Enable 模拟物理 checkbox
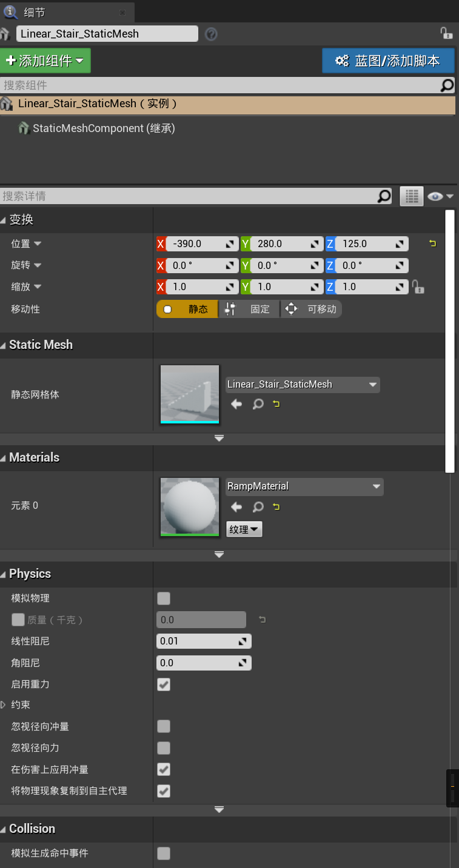The image size is (459, 868). point(164,598)
